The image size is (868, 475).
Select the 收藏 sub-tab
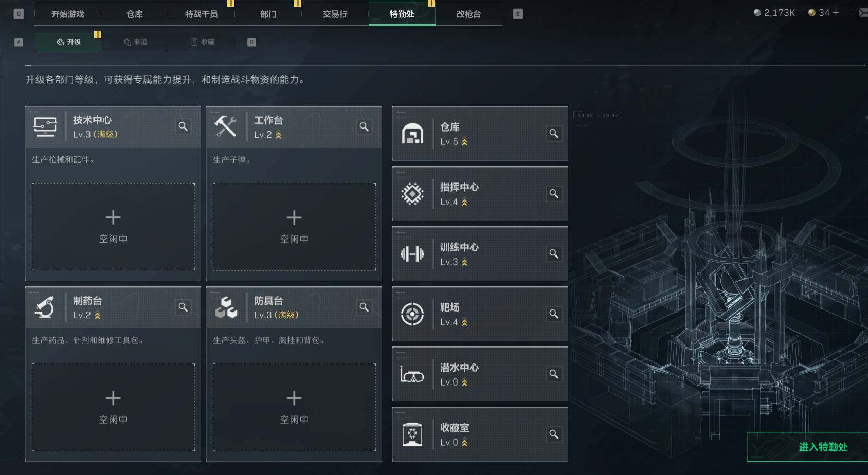(202, 42)
